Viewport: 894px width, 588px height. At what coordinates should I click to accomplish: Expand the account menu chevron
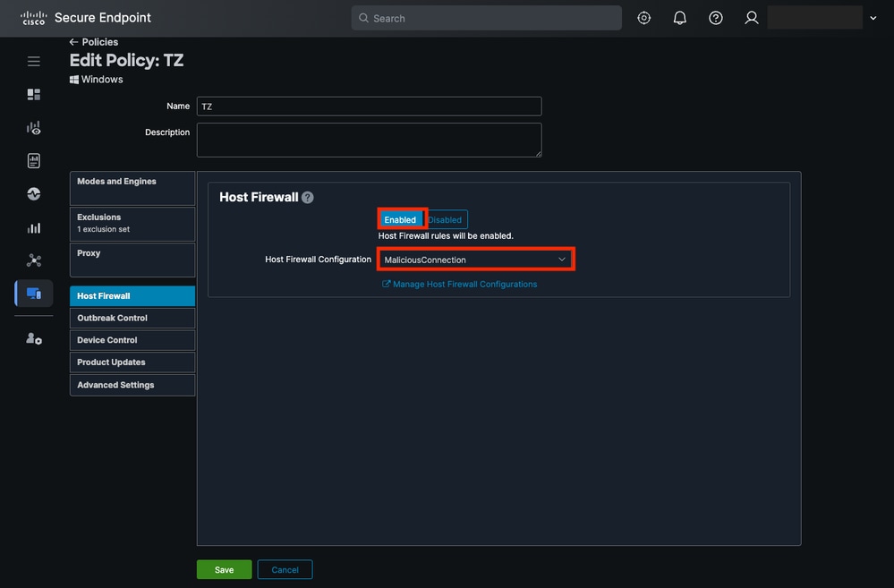coord(873,18)
